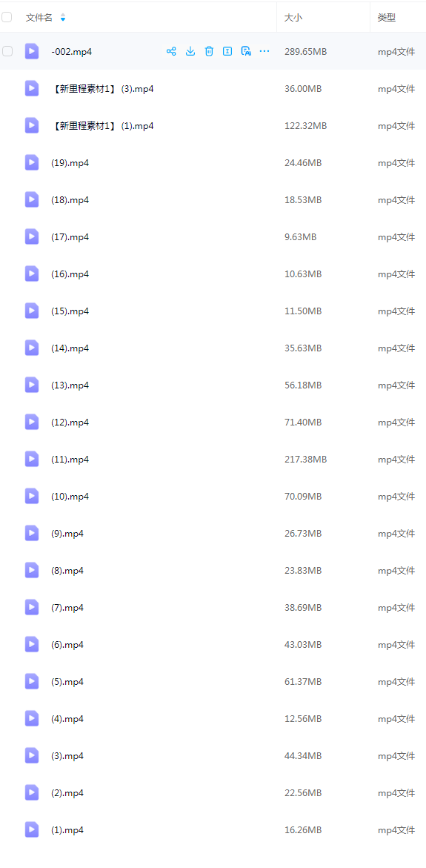Click the video icon of (11).mp4

coord(32,459)
